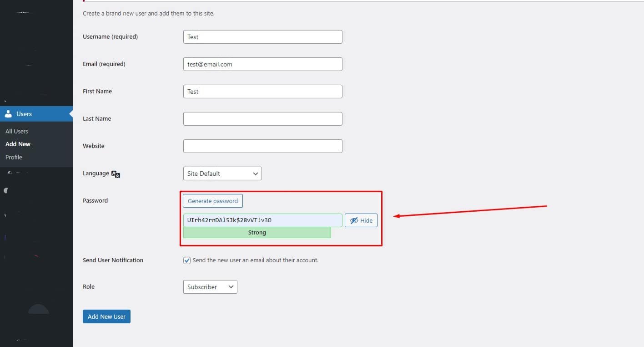Click the Generate password button

pos(213,201)
